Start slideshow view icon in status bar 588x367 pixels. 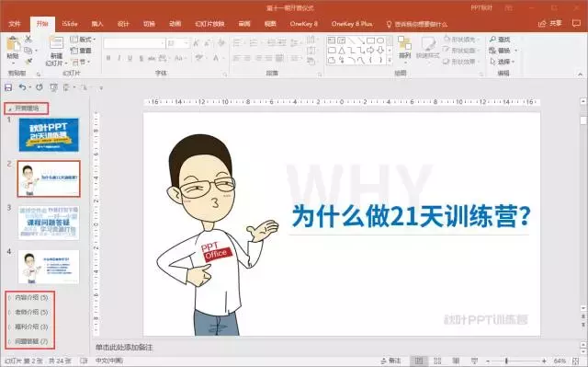point(474,361)
